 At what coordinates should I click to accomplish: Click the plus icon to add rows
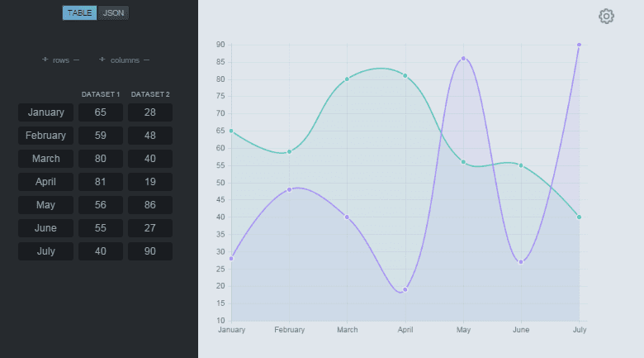45,60
